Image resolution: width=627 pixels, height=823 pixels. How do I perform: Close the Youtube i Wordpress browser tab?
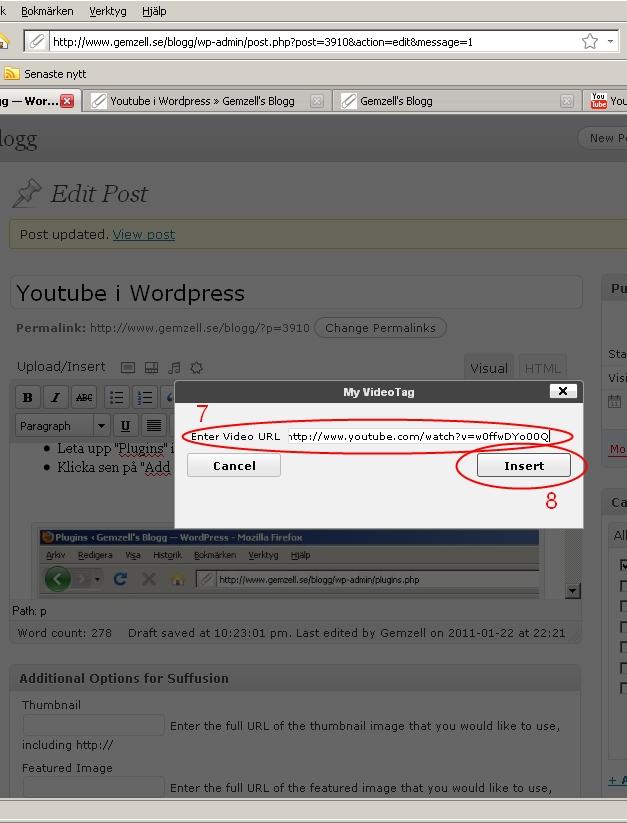(x=316, y=101)
